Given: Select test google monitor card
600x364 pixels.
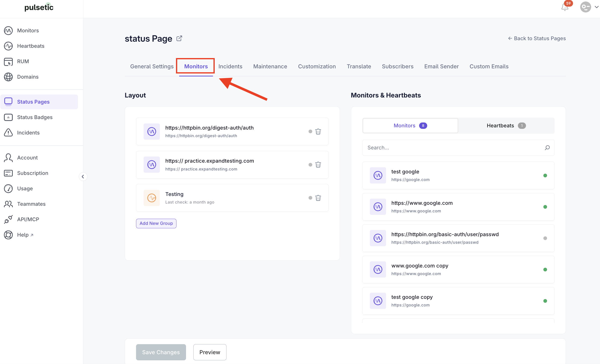Looking at the screenshot, I should click(458, 175).
